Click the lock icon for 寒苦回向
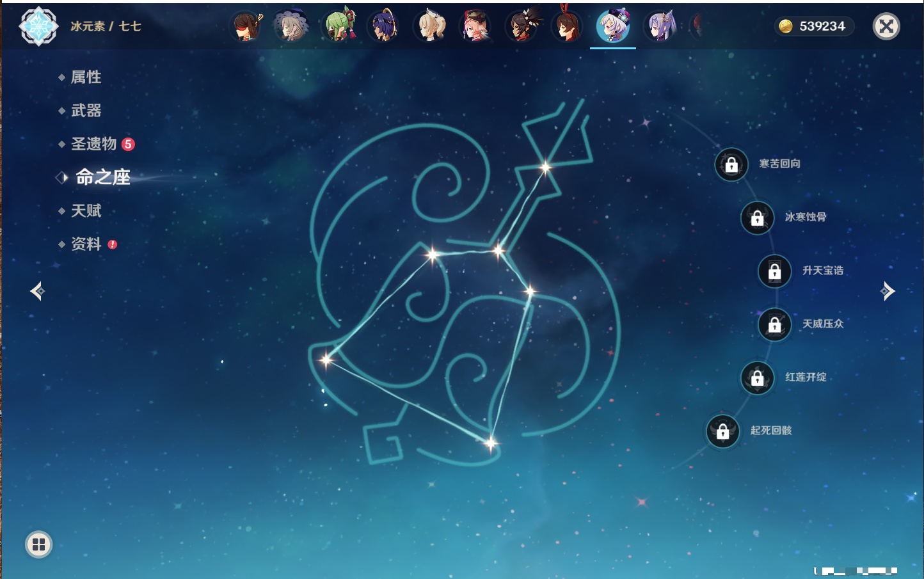The height and width of the screenshot is (579, 924). pyautogui.click(x=731, y=164)
